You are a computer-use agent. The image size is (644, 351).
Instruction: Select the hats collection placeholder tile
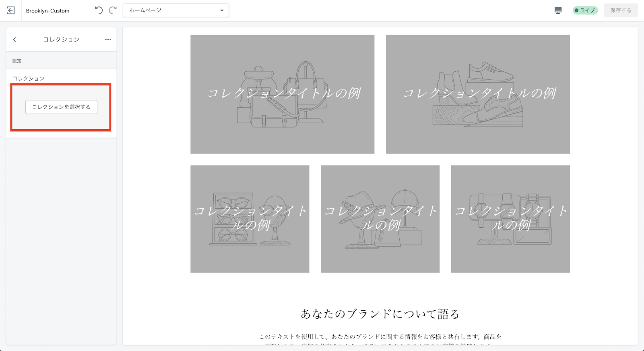380,219
